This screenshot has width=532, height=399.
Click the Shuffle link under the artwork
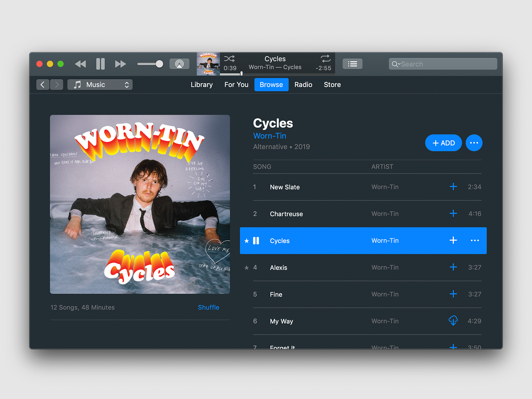click(209, 307)
